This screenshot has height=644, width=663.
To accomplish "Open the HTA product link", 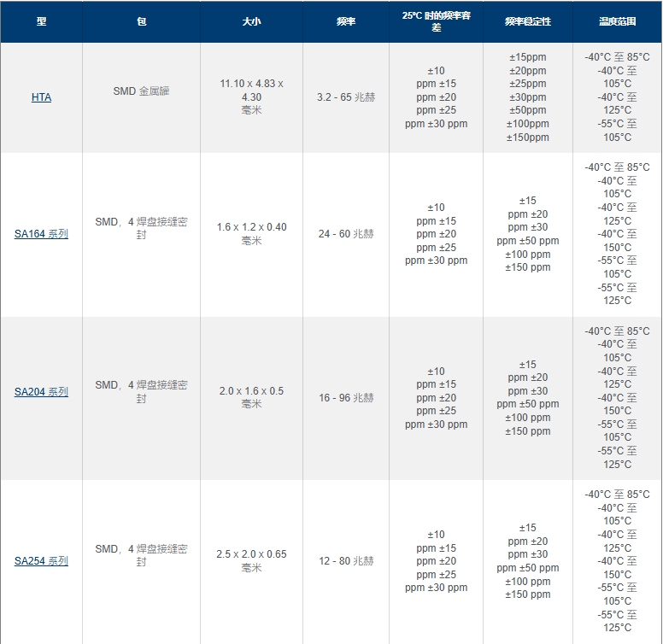I will coord(41,97).
